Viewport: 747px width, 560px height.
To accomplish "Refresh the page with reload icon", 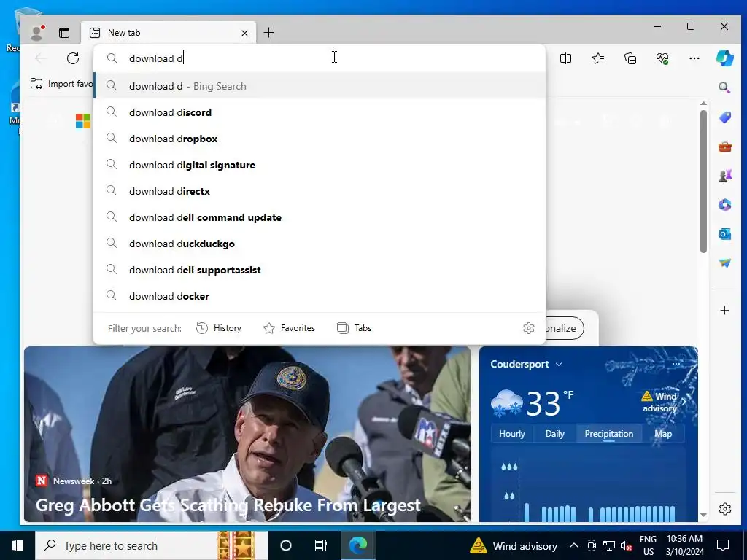I will click(73, 58).
